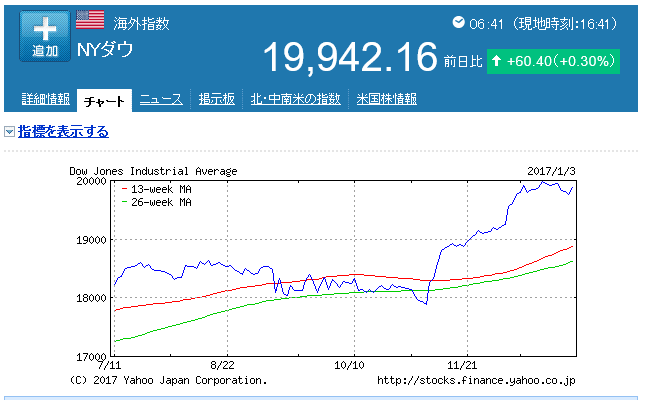Click the stocks.finance.yahoo.co.jp URL in chart footer
Screen dimensions: 647x400
pyautogui.click(x=476, y=380)
